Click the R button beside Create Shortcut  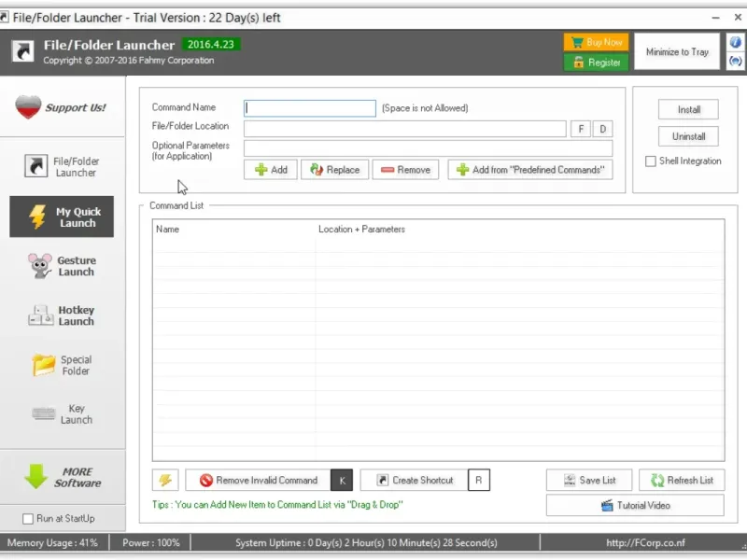tap(479, 480)
